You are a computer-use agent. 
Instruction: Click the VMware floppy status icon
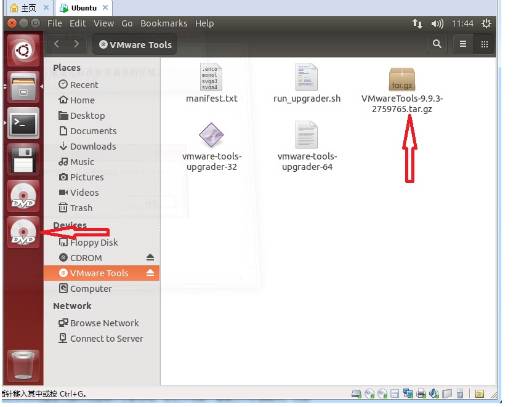click(395, 394)
